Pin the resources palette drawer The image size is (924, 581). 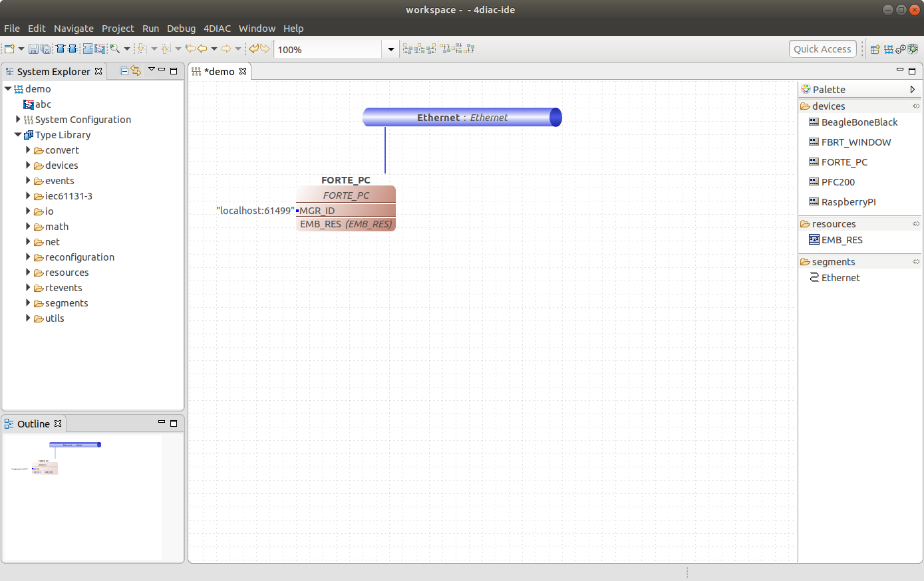click(x=916, y=224)
